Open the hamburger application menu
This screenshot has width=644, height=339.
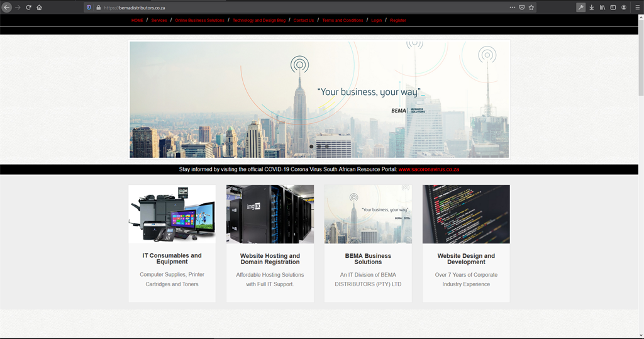tap(637, 8)
